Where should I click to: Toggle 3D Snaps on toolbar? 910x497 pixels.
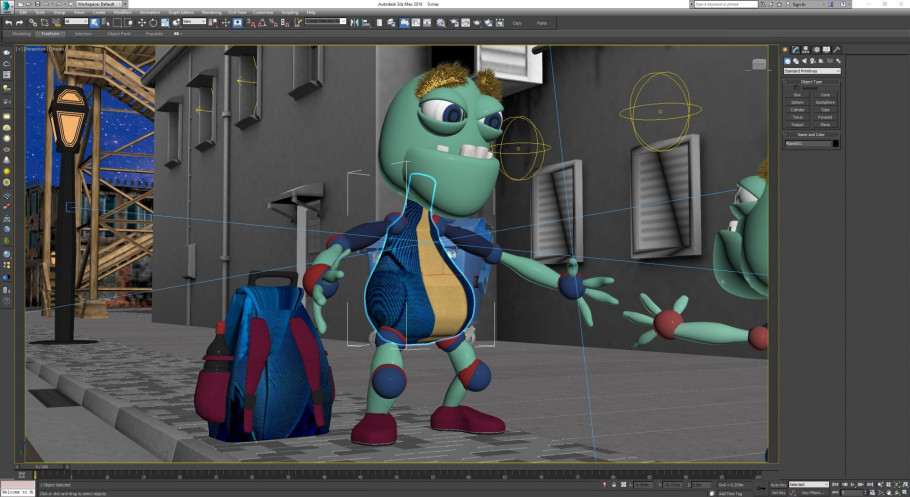[251, 23]
